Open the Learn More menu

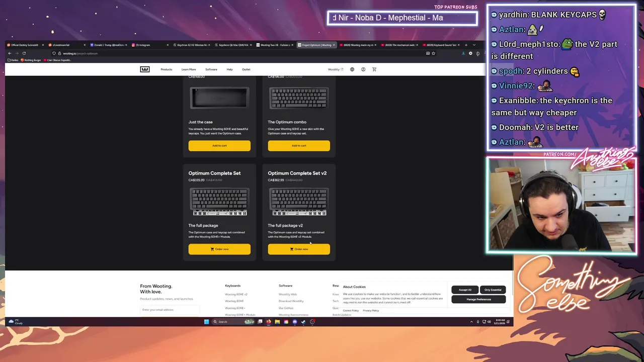point(189,69)
